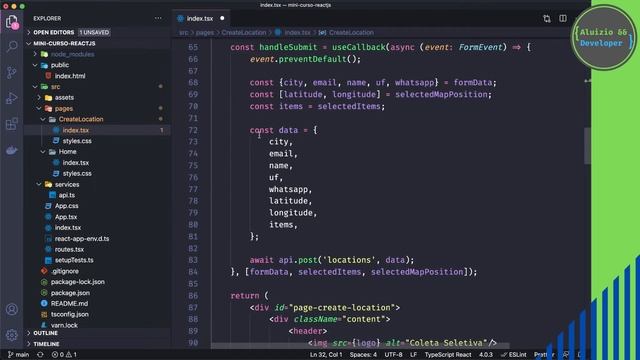Viewport: 640px width, 360px height.
Task: Click the CreateLocation folder breadcrumb
Action: click(x=244, y=33)
